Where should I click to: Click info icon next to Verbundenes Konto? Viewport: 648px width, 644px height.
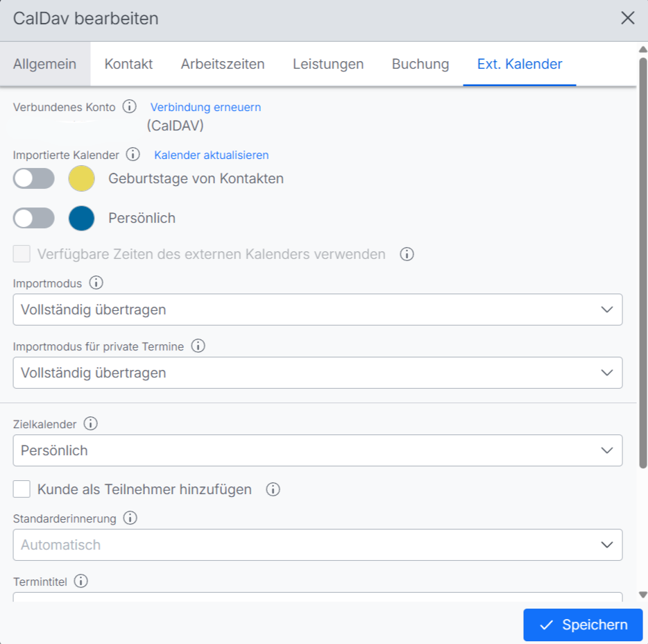coord(129,107)
